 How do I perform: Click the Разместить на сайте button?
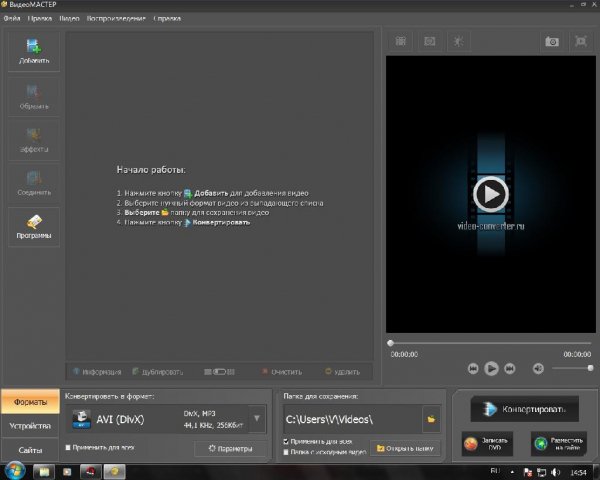(559, 444)
